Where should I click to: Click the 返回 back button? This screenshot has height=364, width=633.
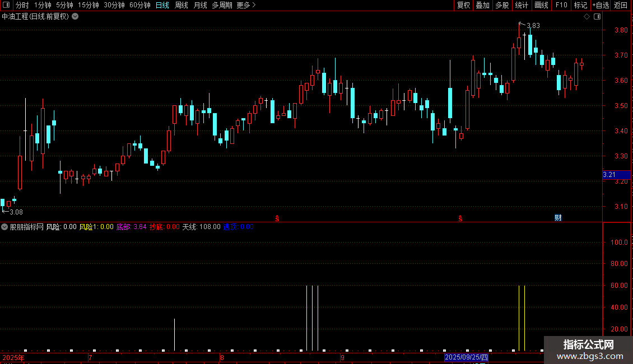(621, 5)
